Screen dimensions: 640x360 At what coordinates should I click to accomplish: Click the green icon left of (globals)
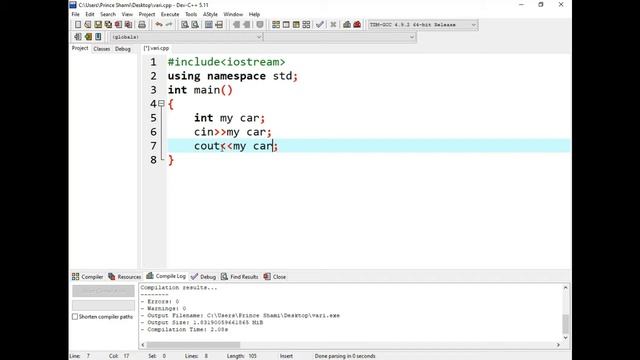88,37
